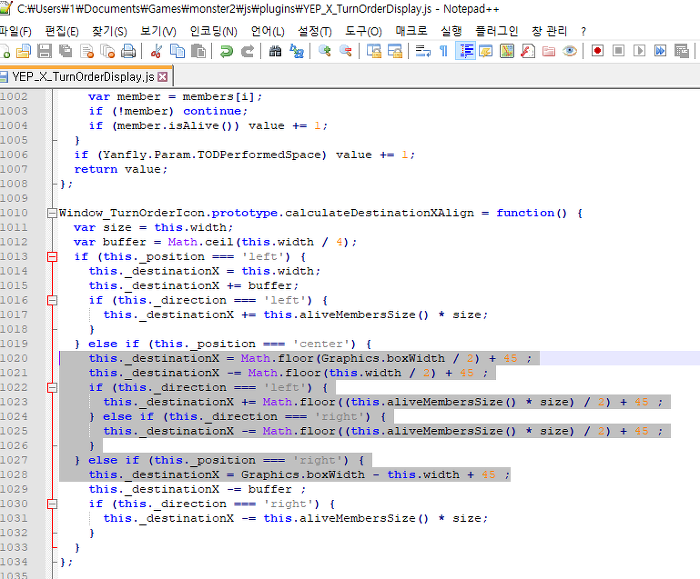Open the 매크로 menu
The image size is (700, 579).
411,31
